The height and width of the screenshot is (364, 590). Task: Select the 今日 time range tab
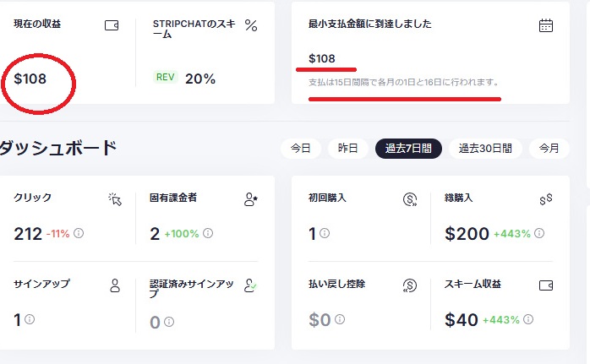pyautogui.click(x=301, y=148)
